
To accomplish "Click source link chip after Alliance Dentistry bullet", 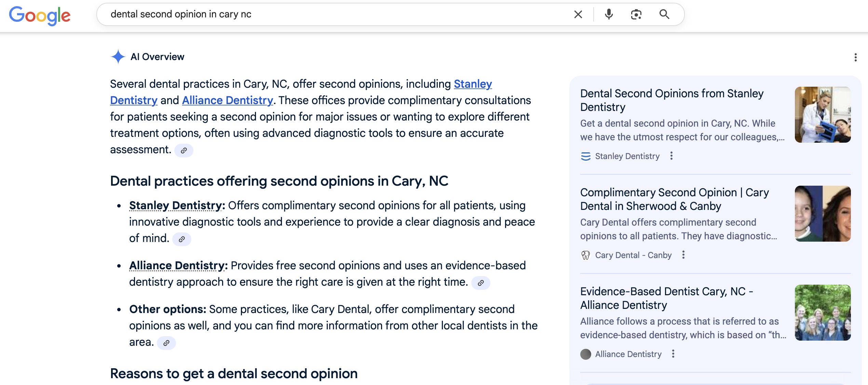I will (480, 283).
